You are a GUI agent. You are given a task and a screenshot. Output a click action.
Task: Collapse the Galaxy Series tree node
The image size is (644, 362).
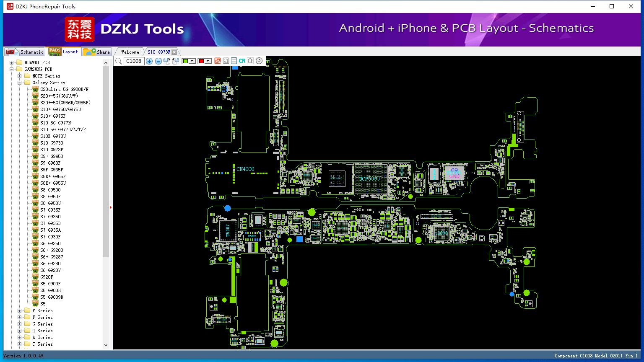tap(20, 83)
